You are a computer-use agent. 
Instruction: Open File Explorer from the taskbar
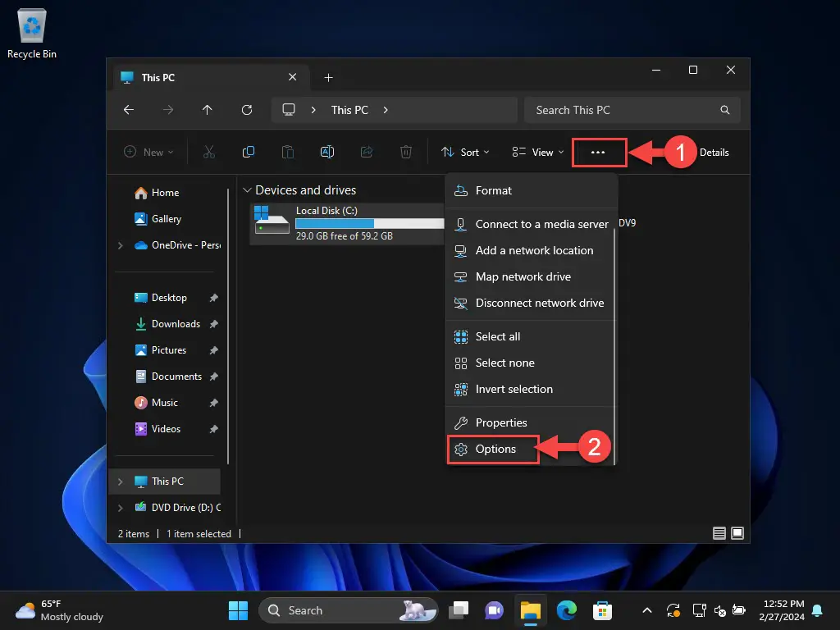530,610
